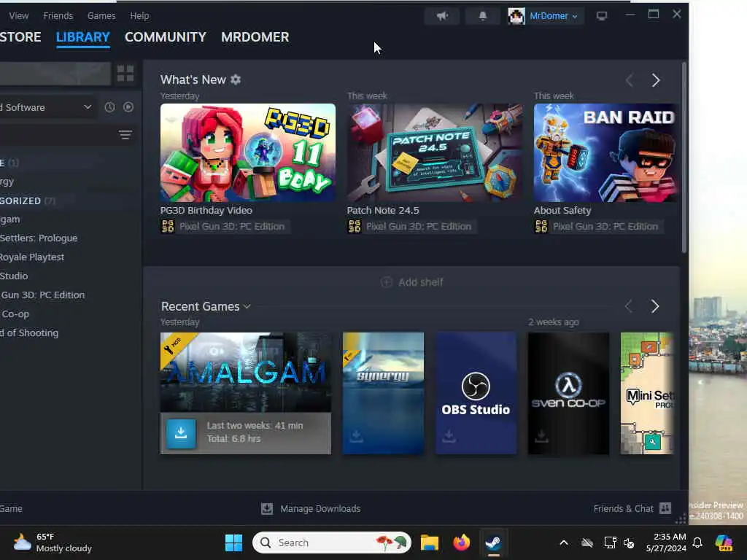Select the Sven Co-op game cover
Screen dimensions: 747x560
(x=568, y=393)
